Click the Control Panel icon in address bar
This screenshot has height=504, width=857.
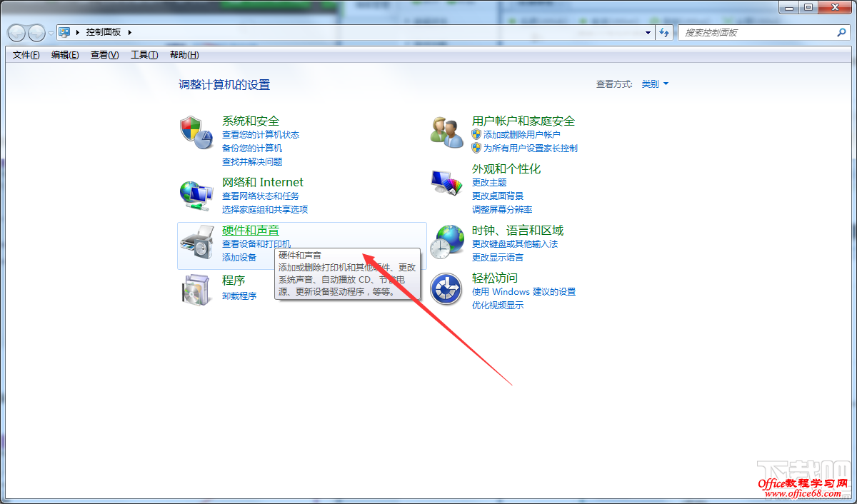pyautogui.click(x=65, y=32)
